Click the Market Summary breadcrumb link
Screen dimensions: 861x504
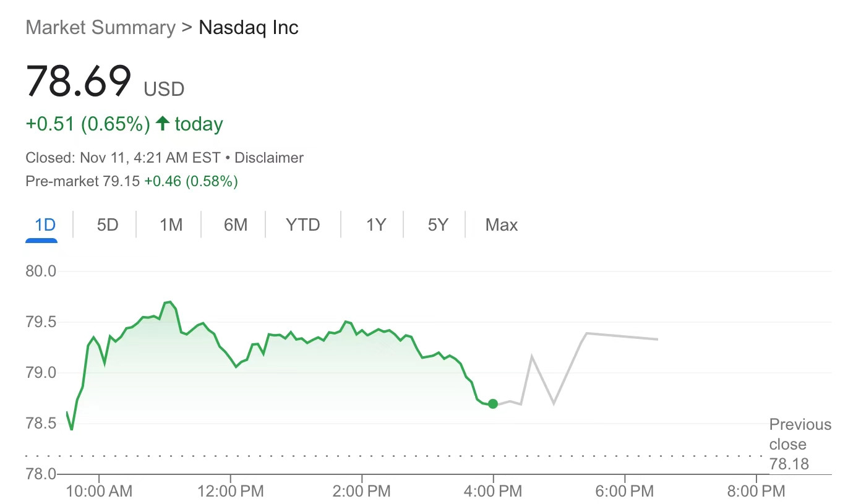point(101,28)
